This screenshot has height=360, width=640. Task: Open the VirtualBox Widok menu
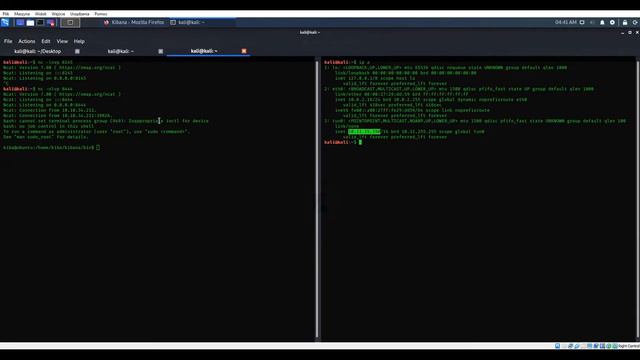[40, 14]
